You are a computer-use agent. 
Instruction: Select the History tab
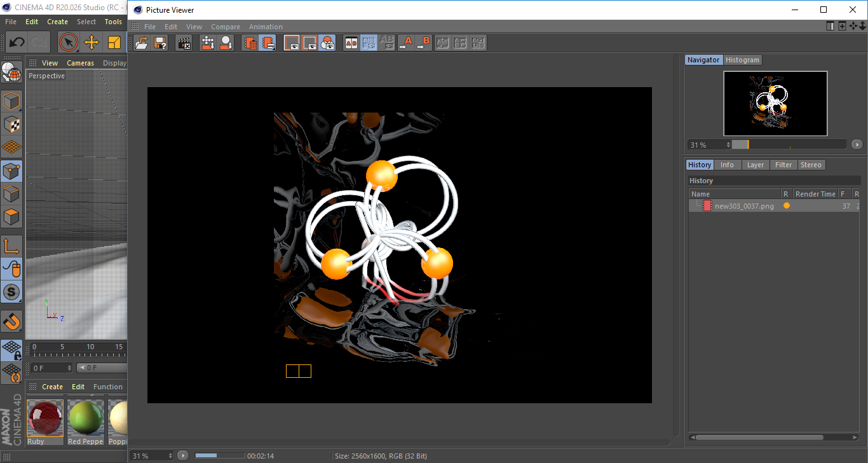(700, 165)
